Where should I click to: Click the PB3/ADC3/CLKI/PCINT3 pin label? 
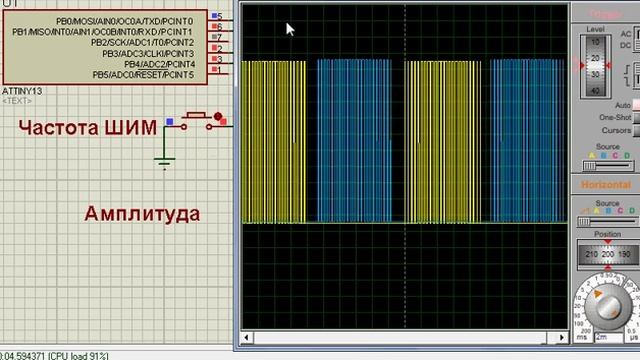tap(148, 53)
